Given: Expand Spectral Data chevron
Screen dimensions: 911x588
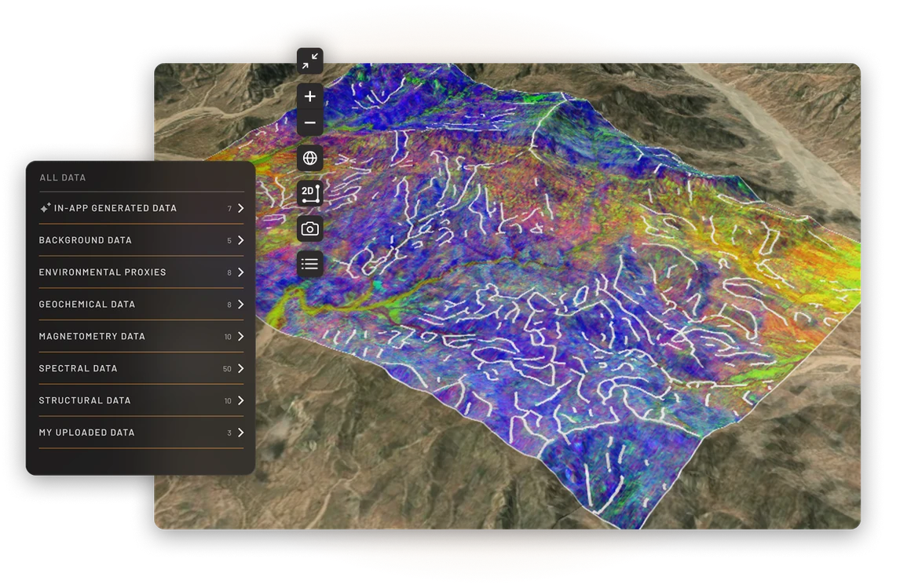Looking at the screenshot, I should (x=240, y=368).
